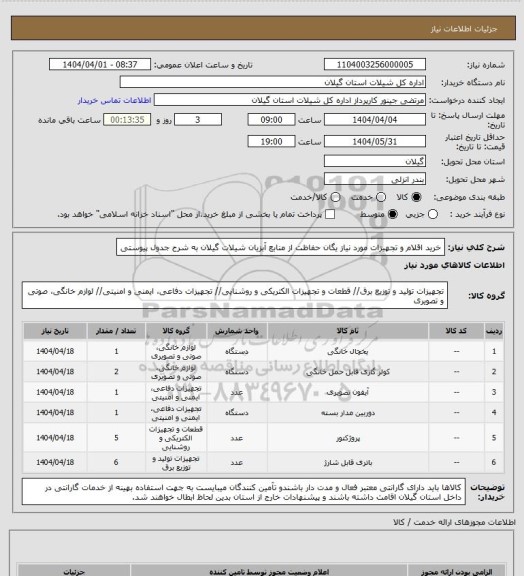Click the remaining days field showing 3

tap(198, 120)
